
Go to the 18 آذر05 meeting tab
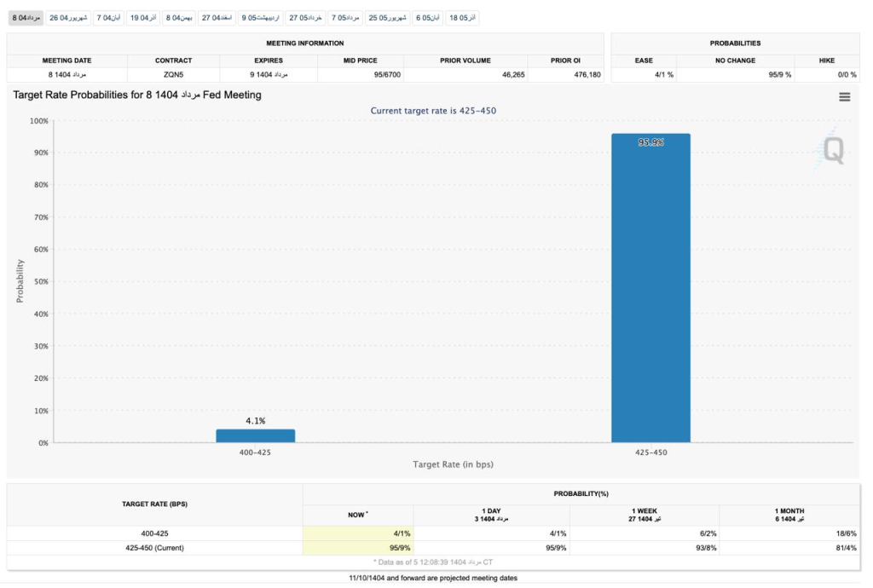click(x=464, y=17)
